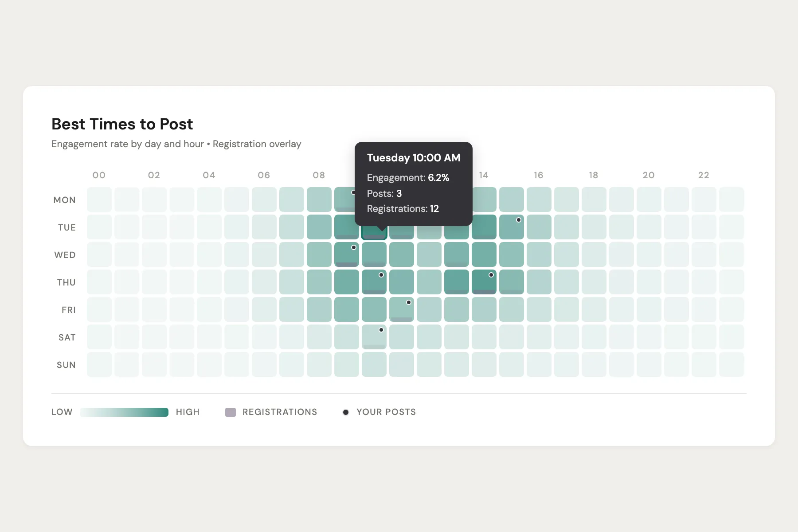
Task: Select the Sunday 23:00 heatmap cell
Action: tap(731, 364)
